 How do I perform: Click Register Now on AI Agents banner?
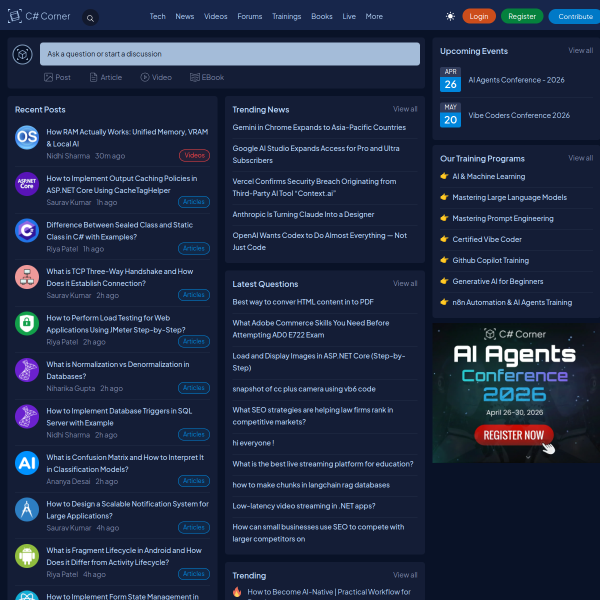(x=514, y=435)
